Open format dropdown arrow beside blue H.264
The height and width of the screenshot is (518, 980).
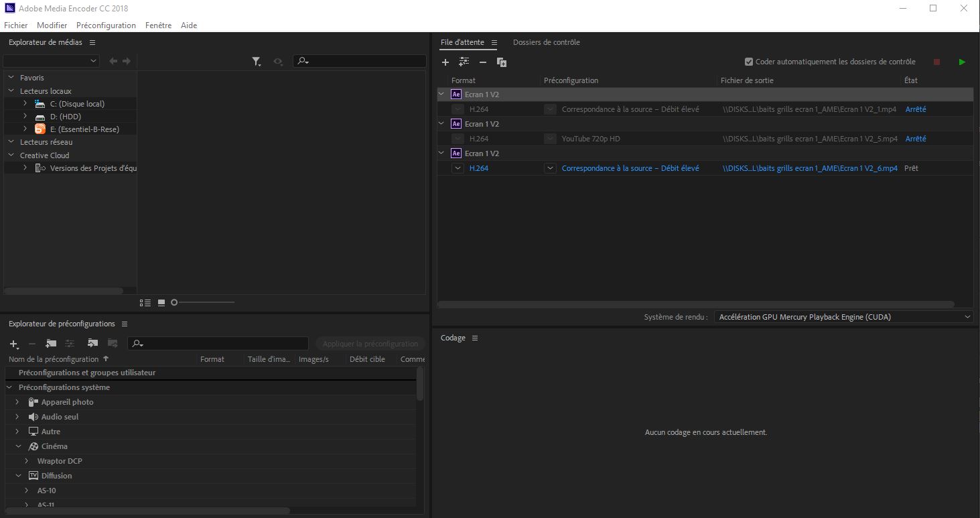458,168
